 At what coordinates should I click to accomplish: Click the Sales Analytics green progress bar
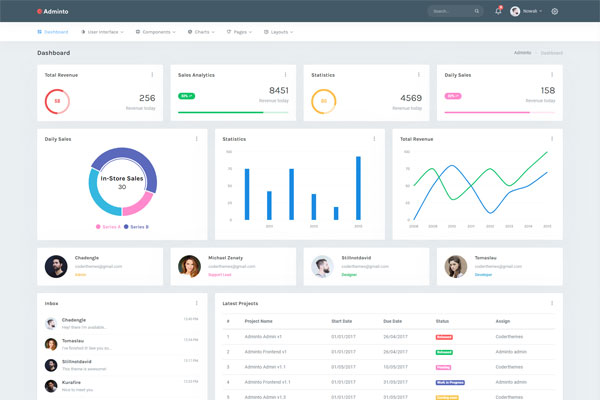[232, 113]
